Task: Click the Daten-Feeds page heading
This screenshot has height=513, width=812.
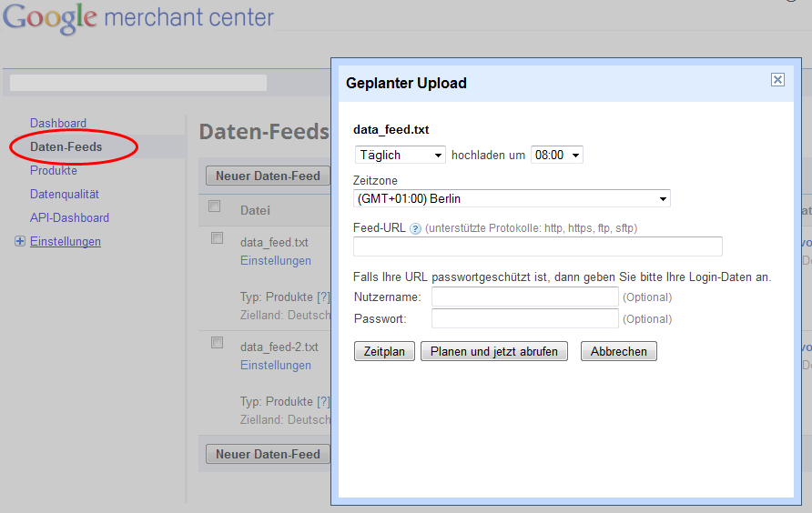Action: (264, 132)
